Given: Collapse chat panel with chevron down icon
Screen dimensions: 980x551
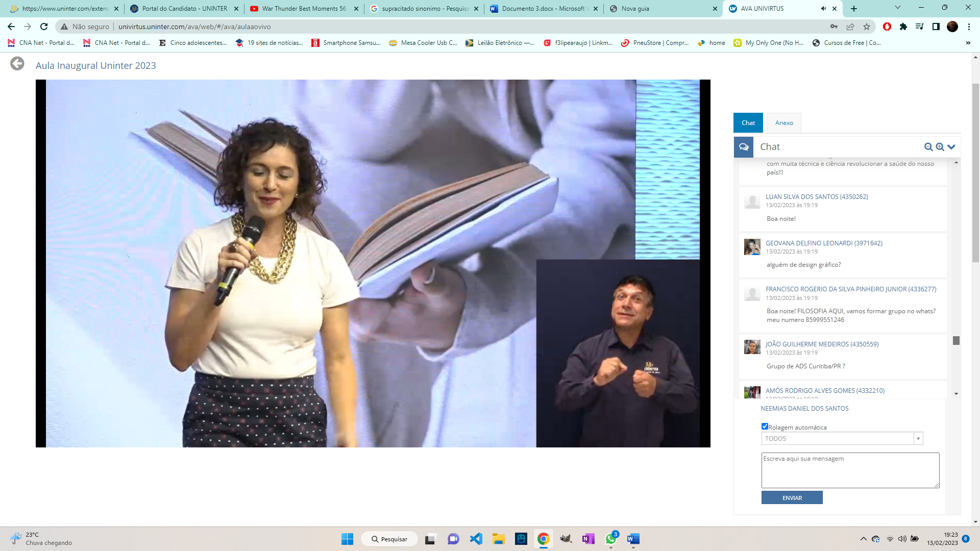Looking at the screenshot, I should pyautogui.click(x=951, y=147).
